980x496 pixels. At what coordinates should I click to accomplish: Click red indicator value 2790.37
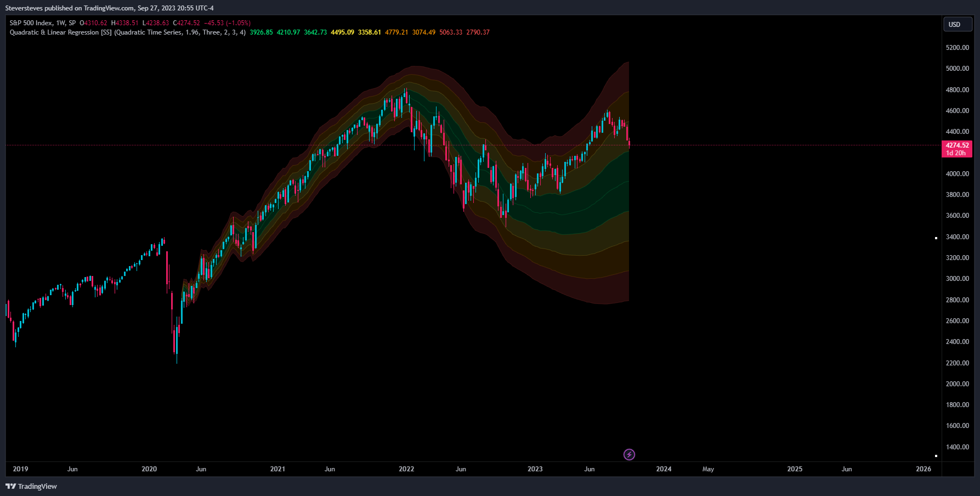coord(478,32)
